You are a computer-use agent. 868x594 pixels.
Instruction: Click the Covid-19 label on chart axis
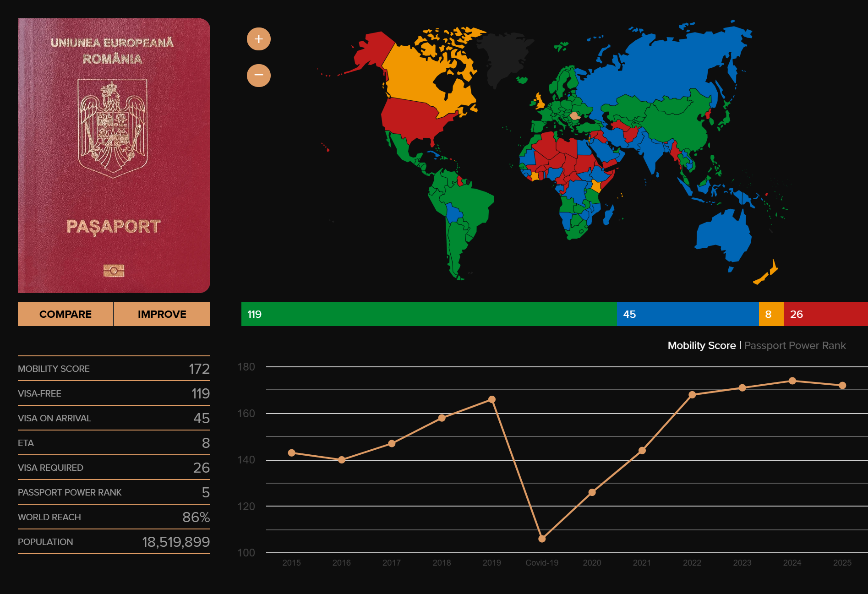[x=542, y=562]
